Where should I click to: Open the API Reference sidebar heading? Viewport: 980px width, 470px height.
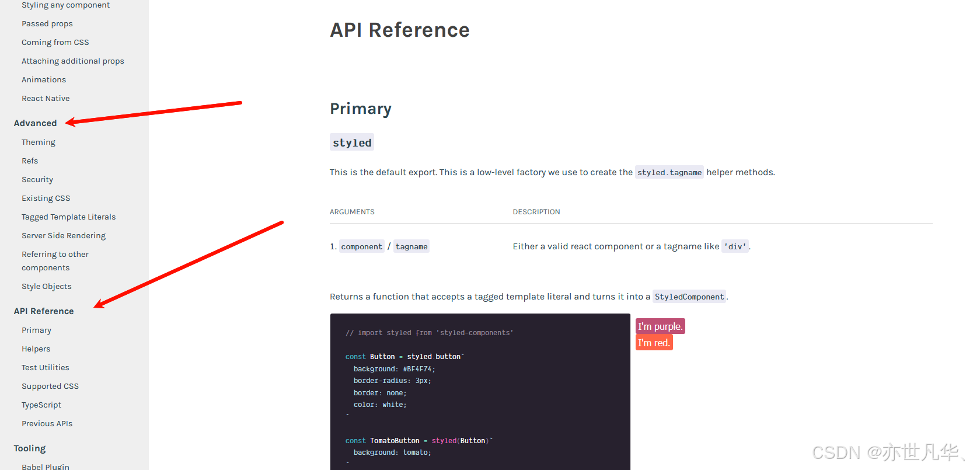tap(44, 311)
